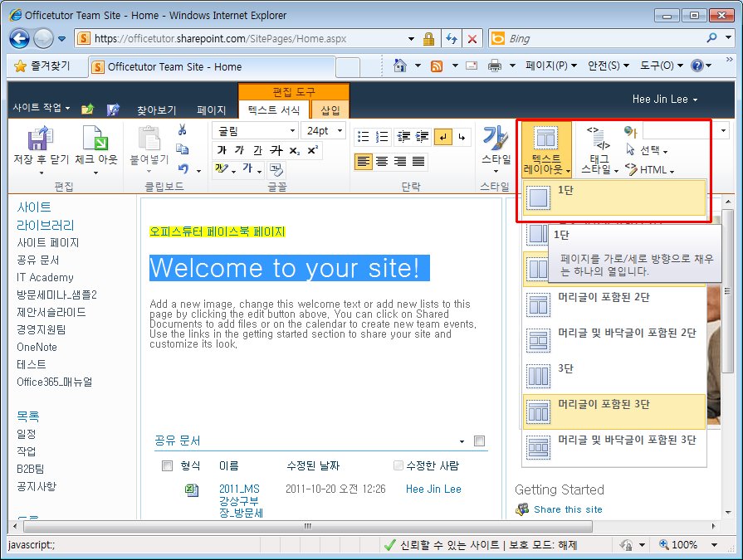The height and width of the screenshot is (560, 743).
Task: Open 공지사항 in the left navigation
Action: click(x=37, y=486)
